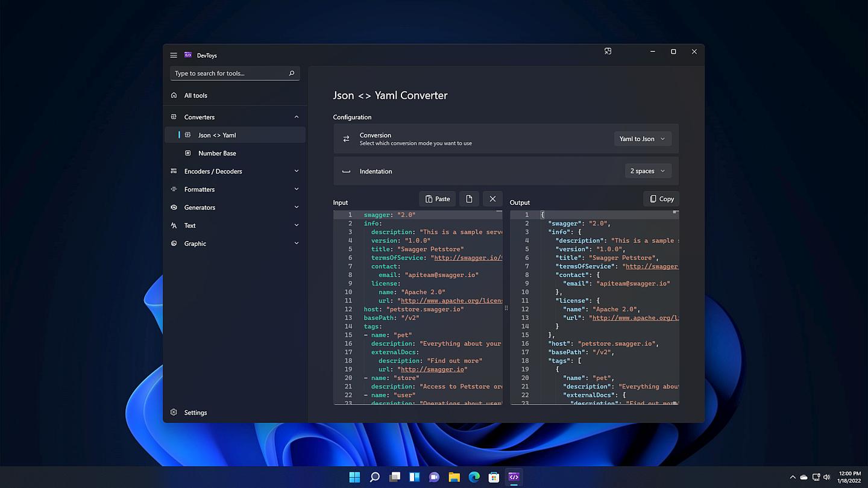
Task: Click the indentation setting icon
Action: coord(346,171)
